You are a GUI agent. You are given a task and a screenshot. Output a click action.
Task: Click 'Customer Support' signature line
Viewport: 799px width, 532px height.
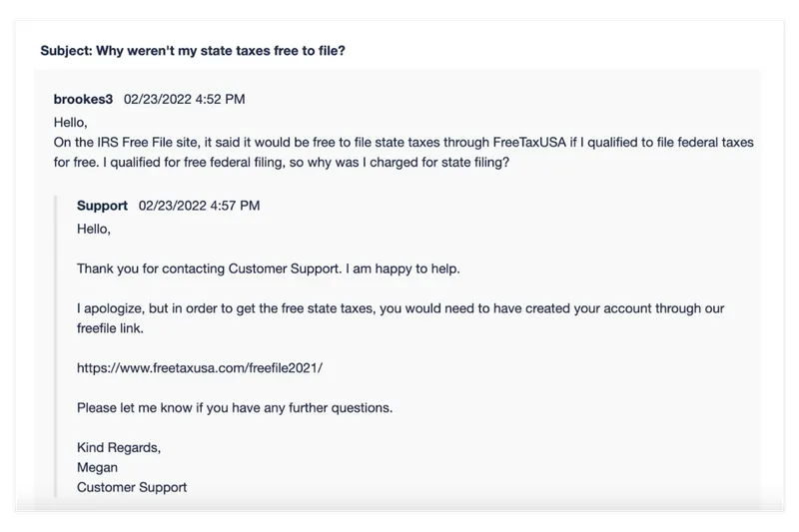132,487
